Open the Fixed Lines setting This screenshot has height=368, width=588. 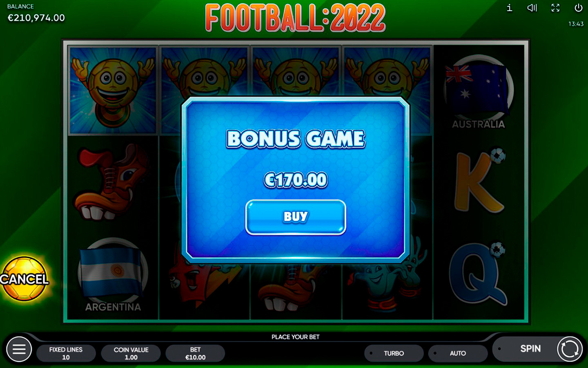tap(66, 353)
